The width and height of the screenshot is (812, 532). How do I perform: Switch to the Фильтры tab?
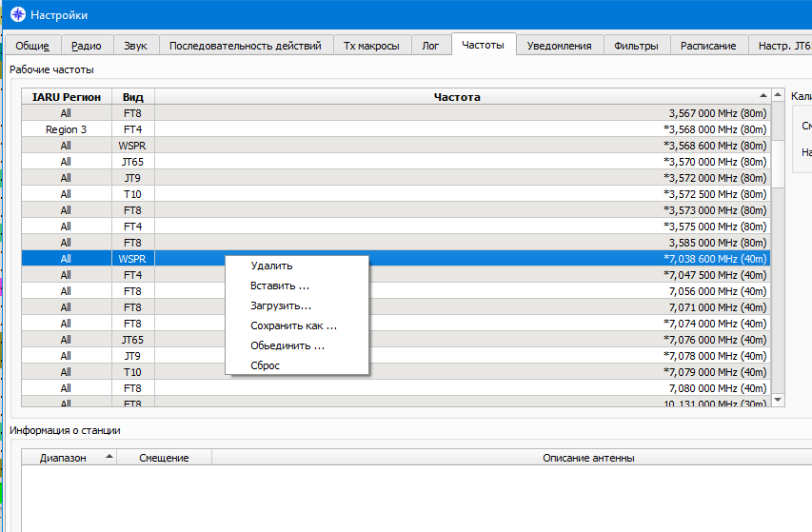tap(636, 46)
